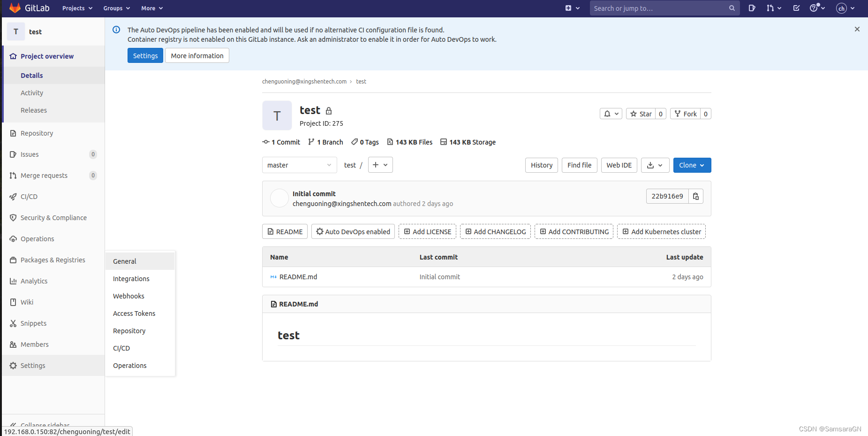Click the GitLab fox logo
This screenshot has height=436, width=868.
[15, 8]
